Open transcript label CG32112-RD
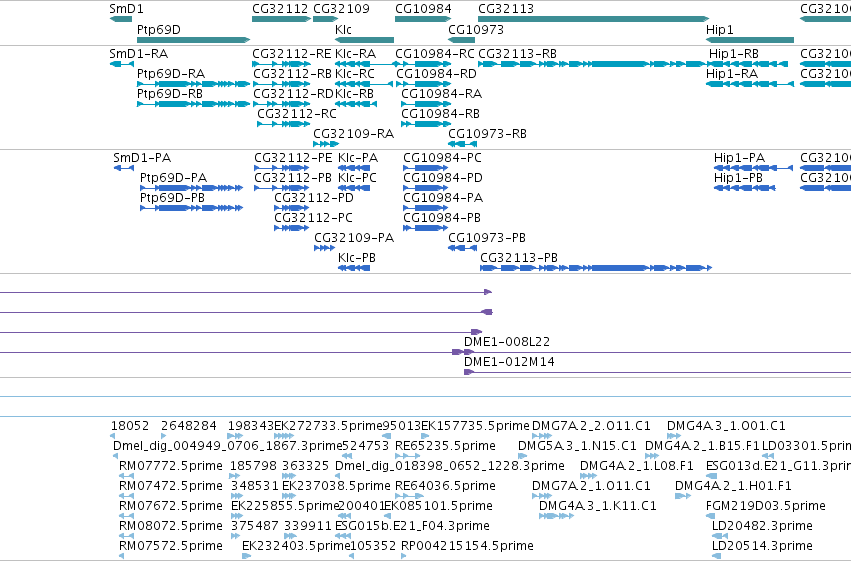 (294, 93)
